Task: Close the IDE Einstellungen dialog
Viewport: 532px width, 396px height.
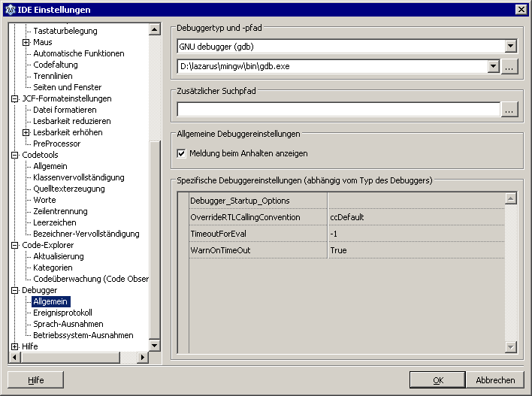Action: (521, 9)
